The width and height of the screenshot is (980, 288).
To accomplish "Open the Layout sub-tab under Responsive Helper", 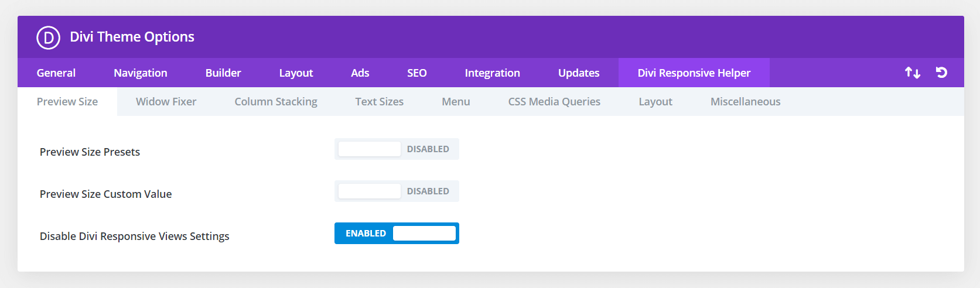I will pos(655,101).
